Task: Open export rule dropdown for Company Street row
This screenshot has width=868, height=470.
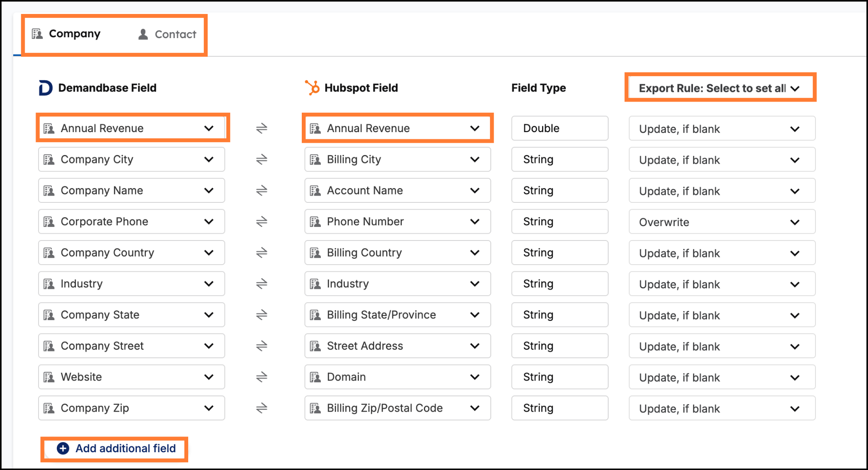Action: click(722, 346)
